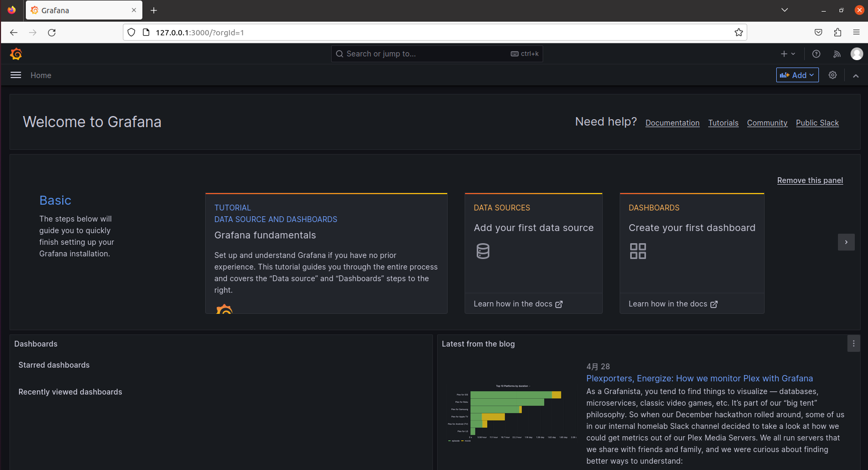Image resolution: width=868 pixels, height=470 pixels.
Task: Click Remove this panel link
Action: [x=810, y=180]
